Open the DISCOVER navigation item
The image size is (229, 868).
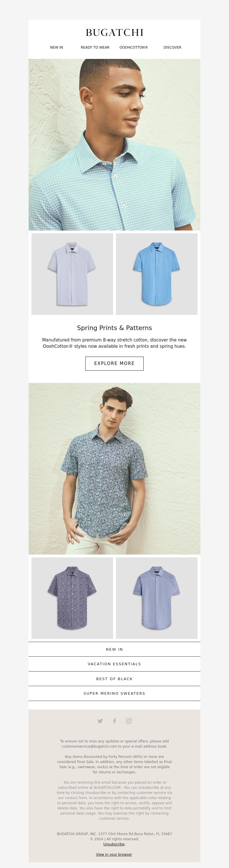pyautogui.click(x=172, y=47)
